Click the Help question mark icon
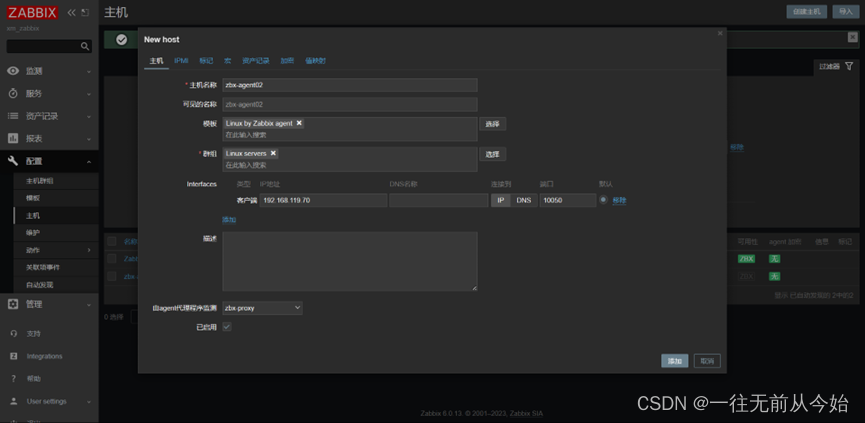 [14, 379]
